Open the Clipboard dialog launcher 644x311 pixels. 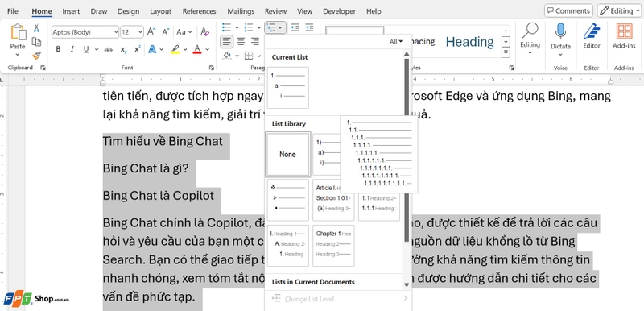(x=43, y=68)
